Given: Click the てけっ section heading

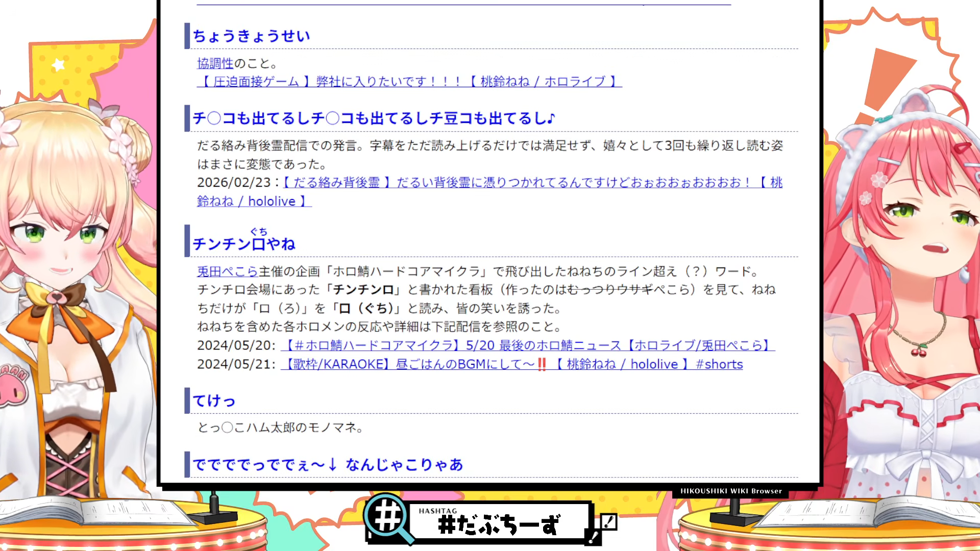Looking at the screenshot, I should pos(214,401).
